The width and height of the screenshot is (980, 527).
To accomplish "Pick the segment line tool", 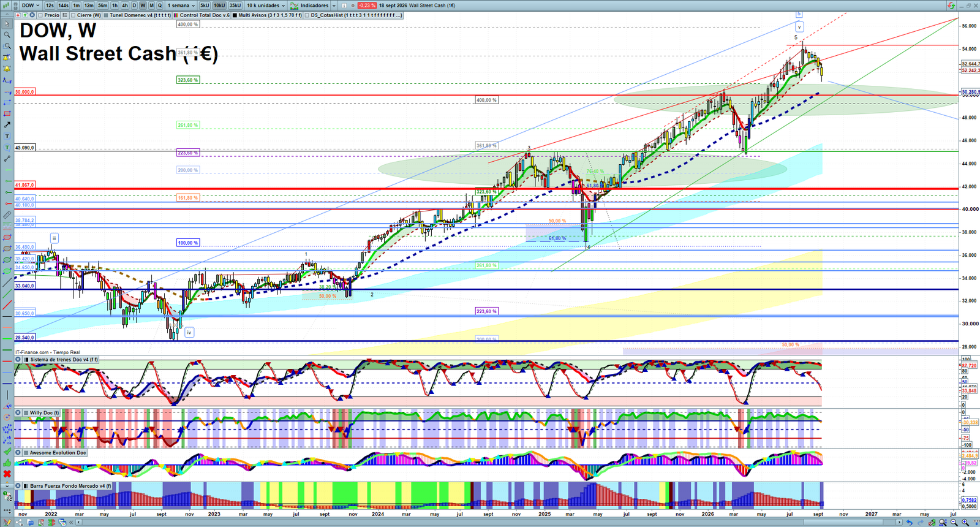I will pyautogui.click(x=7, y=159).
